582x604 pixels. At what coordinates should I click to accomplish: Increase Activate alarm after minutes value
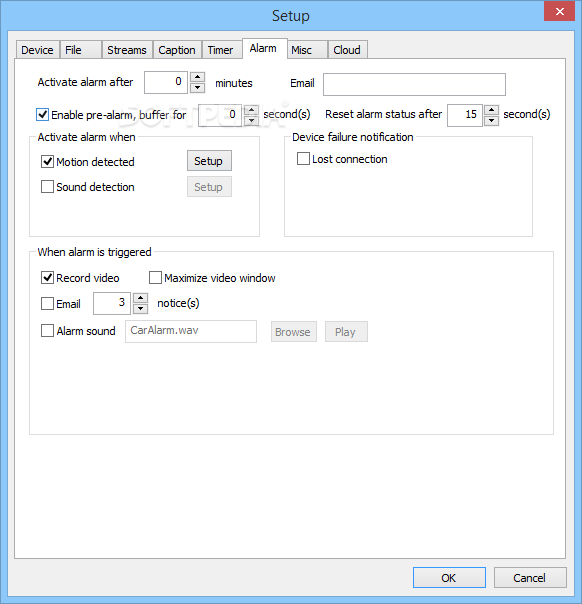pyautogui.click(x=198, y=77)
